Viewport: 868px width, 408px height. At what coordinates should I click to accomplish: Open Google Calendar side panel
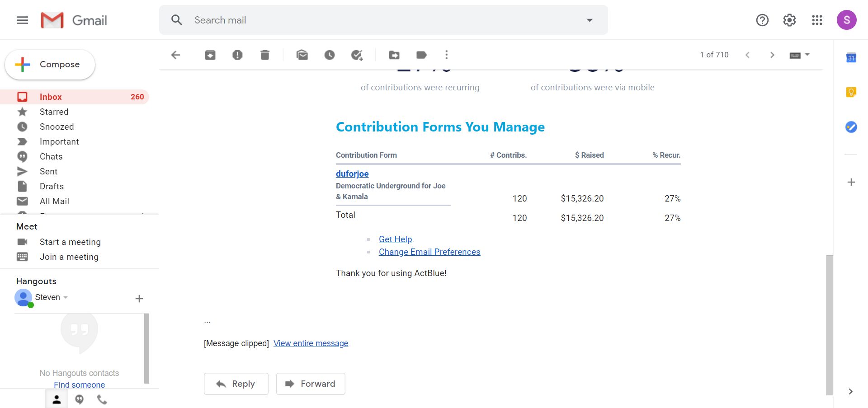[851, 58]
